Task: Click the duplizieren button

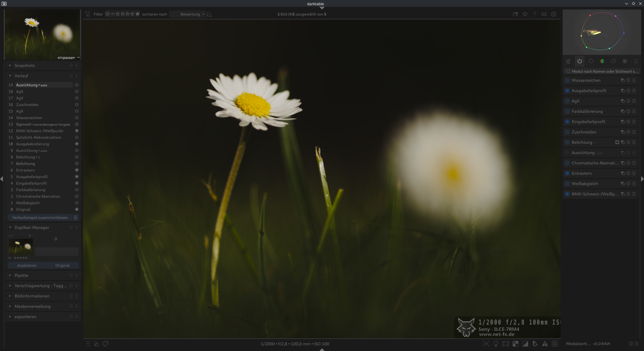Action: tap(27, 265)
